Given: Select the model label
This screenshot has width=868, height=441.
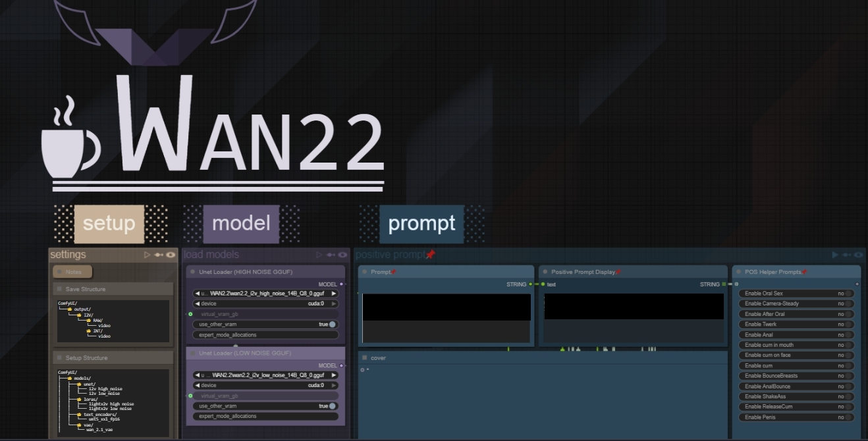Looking at the screenshot, I should tap(241, 223).
